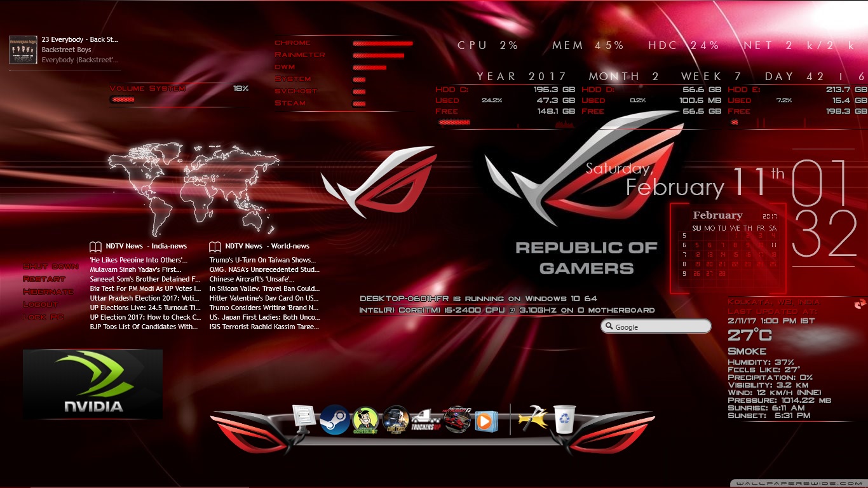
Task: Choose Hibernate from the power list
Action: pos(48,292)
